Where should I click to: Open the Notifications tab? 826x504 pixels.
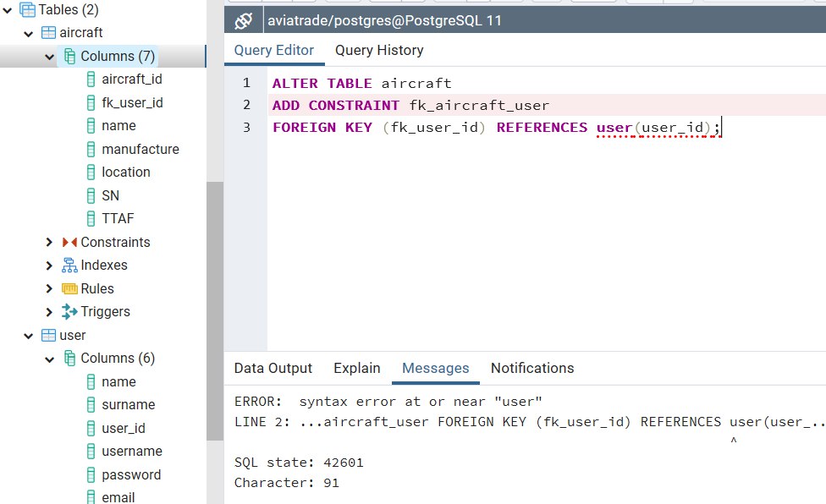532,368
